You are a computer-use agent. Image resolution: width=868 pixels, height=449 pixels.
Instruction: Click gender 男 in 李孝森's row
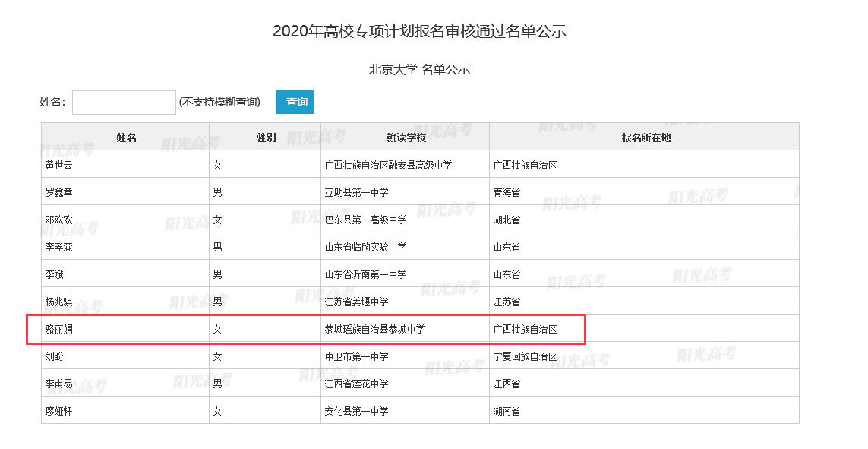[217, 247]
